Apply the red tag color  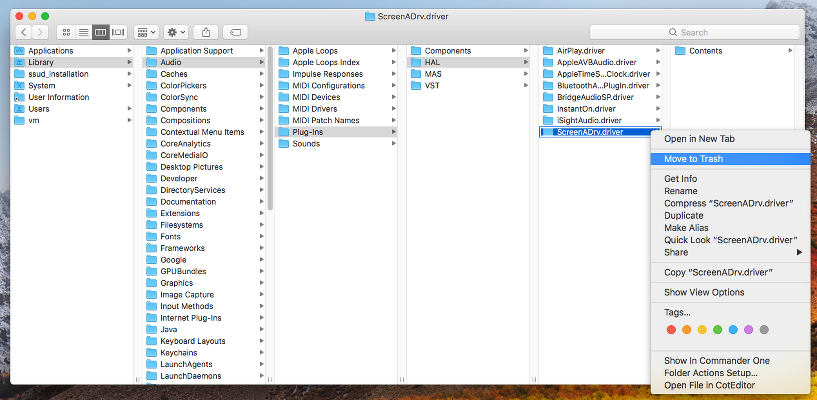coord(671,329)
